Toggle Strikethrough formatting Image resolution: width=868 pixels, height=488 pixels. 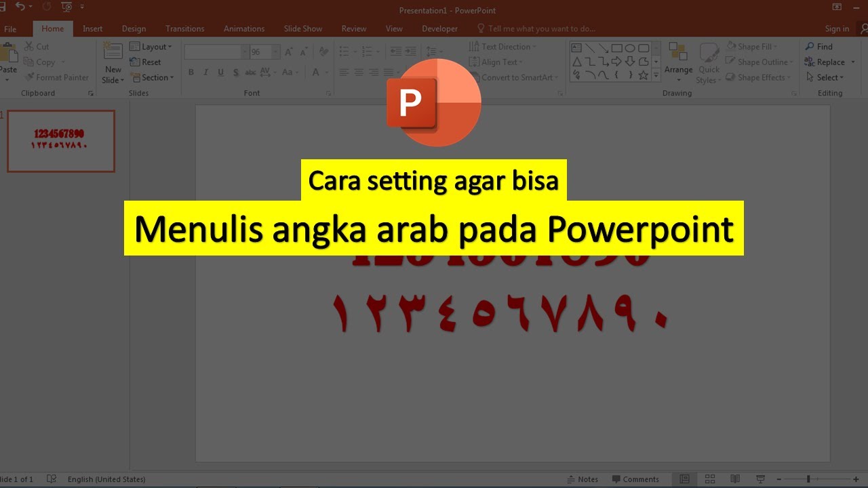pyautogui.click(x=250, y=73)
